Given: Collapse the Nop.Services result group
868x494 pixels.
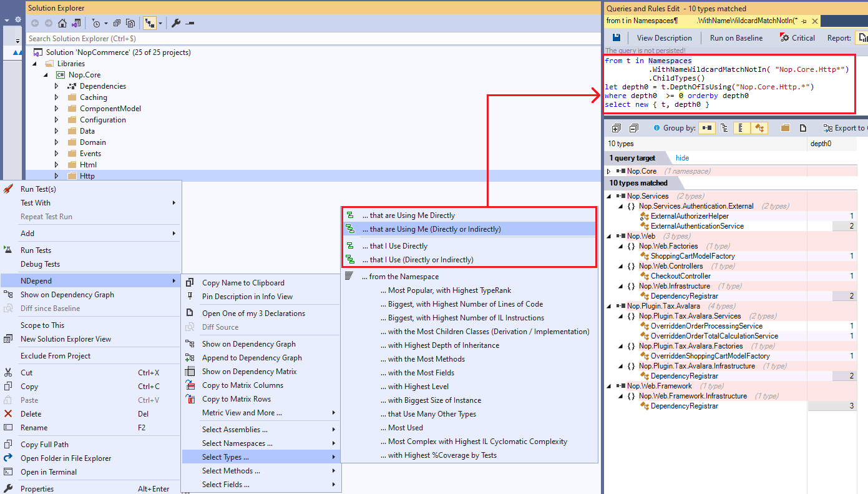Looking at the screenshot, I should pos(609,196).
